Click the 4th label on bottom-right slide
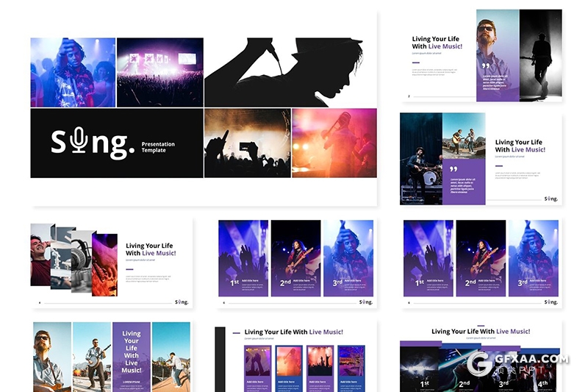588x392 pixels. click(542, 383)
